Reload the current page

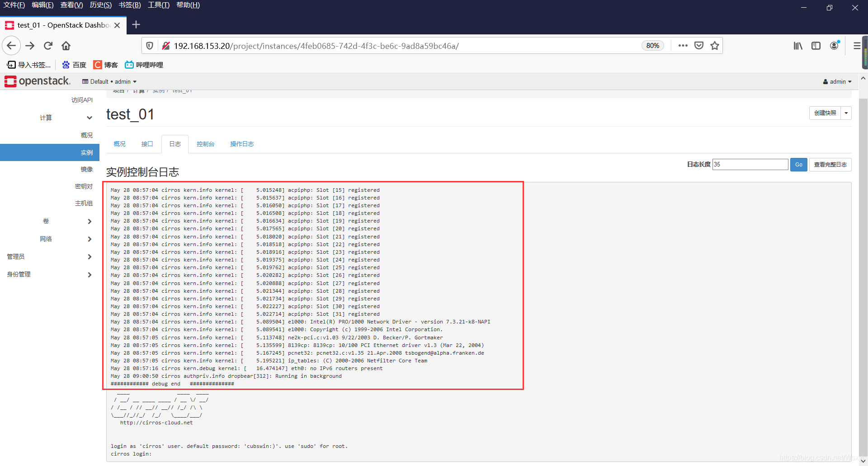48,46
